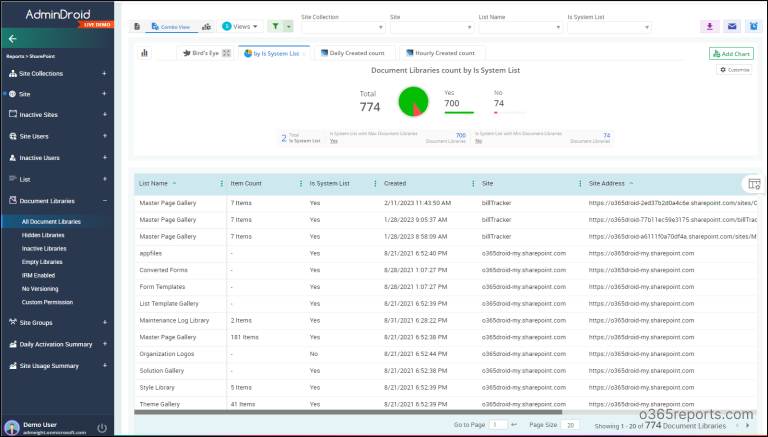The width and height of the screenshot is (768, 437).
Task: Click the Page Size input field
Action: (570, 425)
